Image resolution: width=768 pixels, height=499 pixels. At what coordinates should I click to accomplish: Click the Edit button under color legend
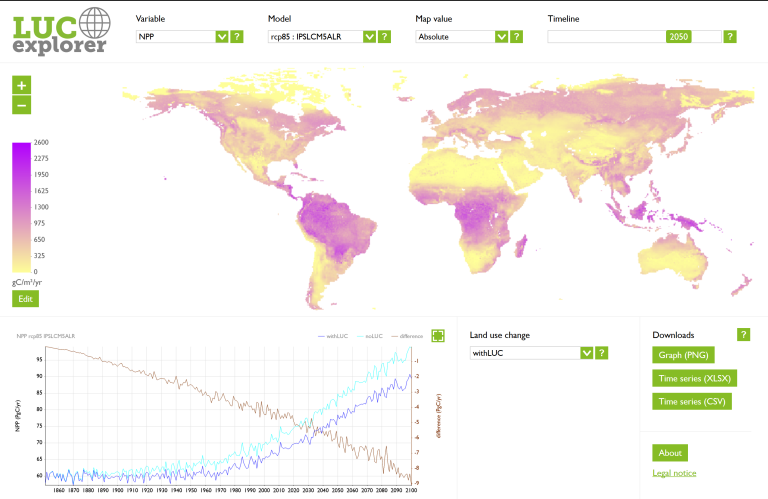click(x=25, y=298)
